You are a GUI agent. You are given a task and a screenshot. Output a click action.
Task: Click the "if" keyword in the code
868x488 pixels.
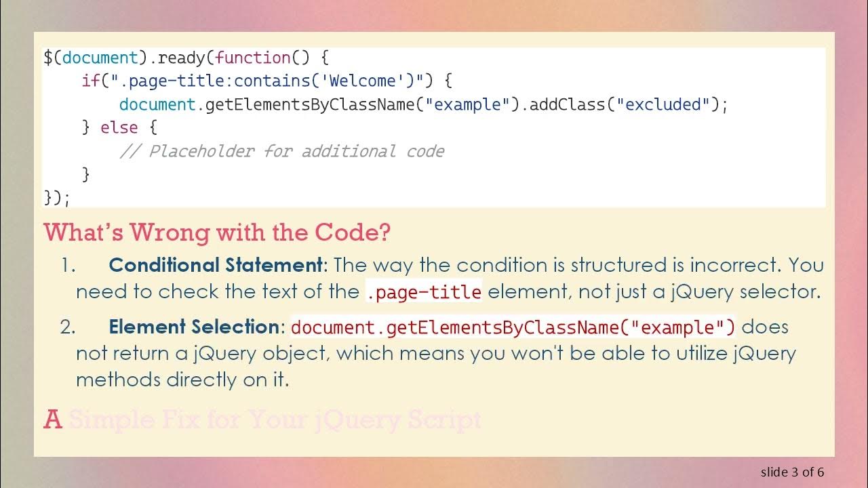click(x=90, y=81)
